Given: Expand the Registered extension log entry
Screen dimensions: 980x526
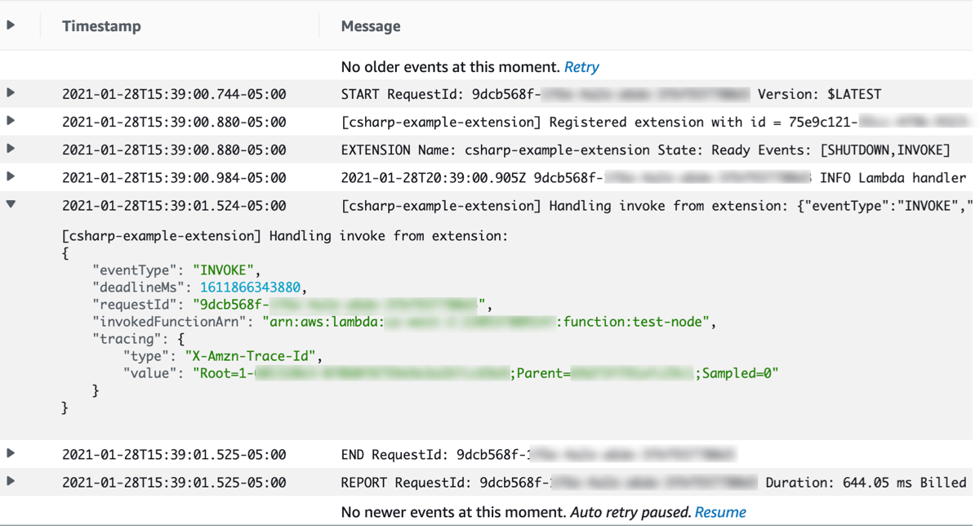Looking at the screenshot, I should [x=11, y=121].
